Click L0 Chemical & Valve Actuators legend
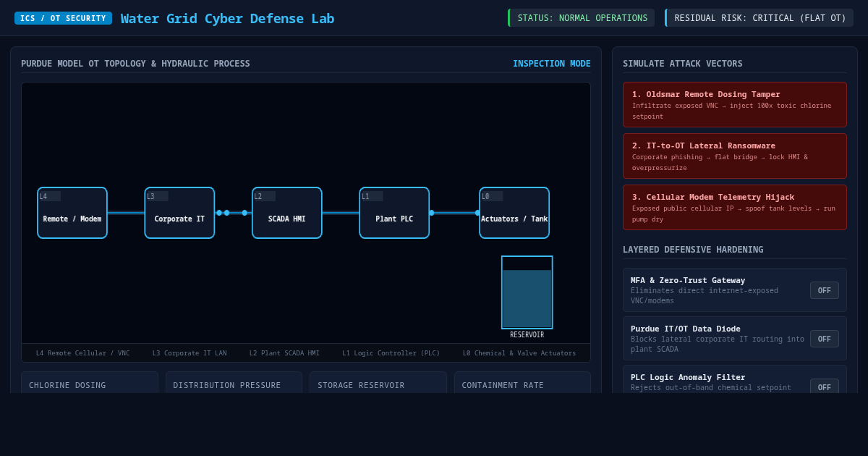This screenshot has height=456, width=868. [519, 353]
